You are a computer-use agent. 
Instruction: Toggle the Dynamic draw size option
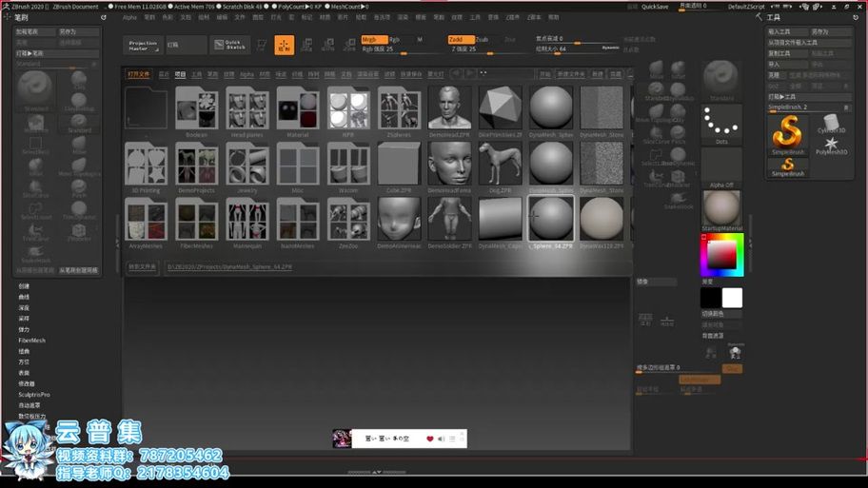tap(610, 49)
